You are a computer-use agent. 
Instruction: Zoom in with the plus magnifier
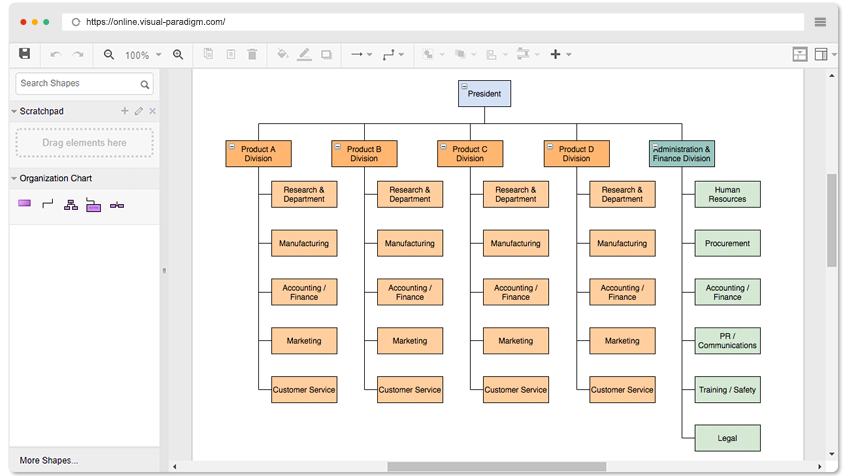click(178, 55)
